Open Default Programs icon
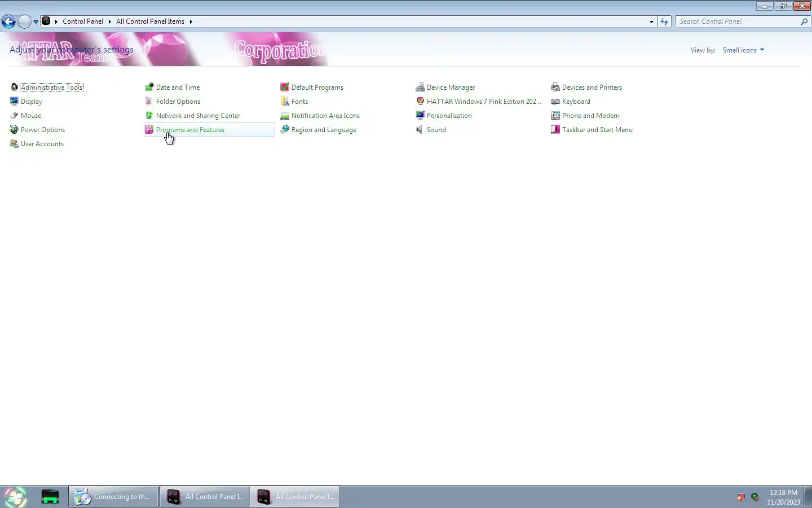 pyautogui.click(x=285, y=87)
